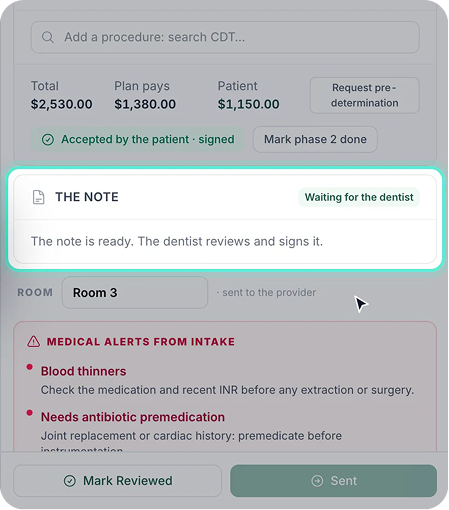Click the Patient amount $1,150.00
449x510 pixels.
[x=248, y=104]
